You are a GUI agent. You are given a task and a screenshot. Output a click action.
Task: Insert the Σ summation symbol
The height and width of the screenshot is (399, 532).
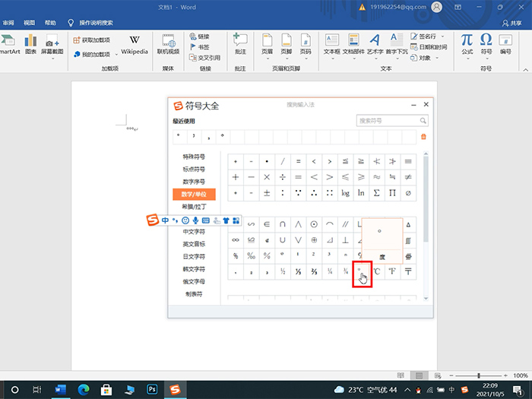coord(377,193)
